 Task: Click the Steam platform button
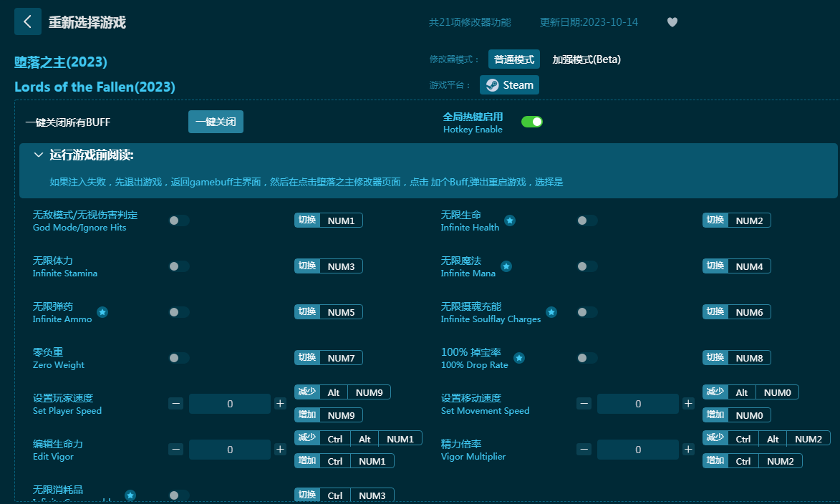coord(509,85)
